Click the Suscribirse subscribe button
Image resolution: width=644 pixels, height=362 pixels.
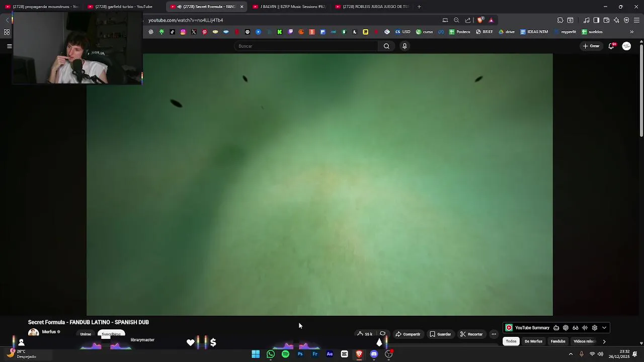pos(111,334)
